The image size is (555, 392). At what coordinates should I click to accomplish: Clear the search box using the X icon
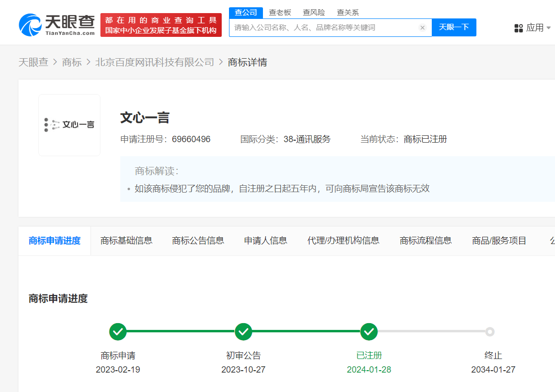click(x=423, y=28)
